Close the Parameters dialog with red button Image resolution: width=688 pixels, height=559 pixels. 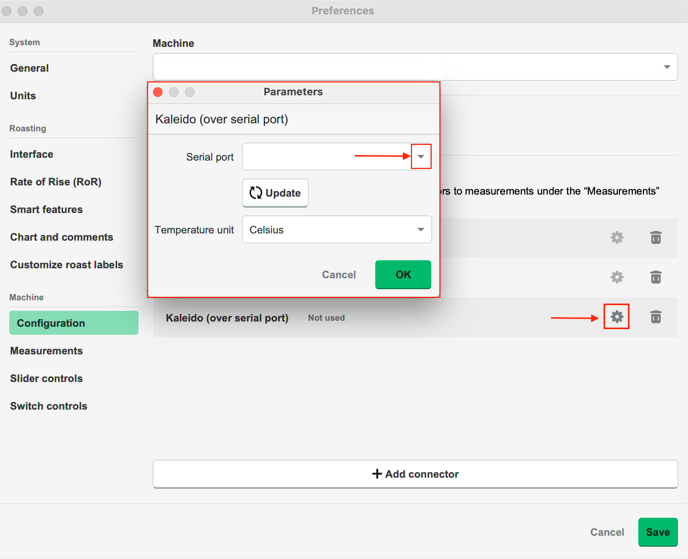[x=158, y=92]
